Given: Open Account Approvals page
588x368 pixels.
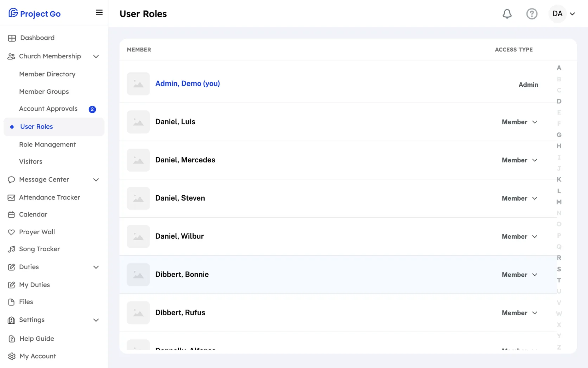Looking at the screenshot, I should tap(48, 109).
